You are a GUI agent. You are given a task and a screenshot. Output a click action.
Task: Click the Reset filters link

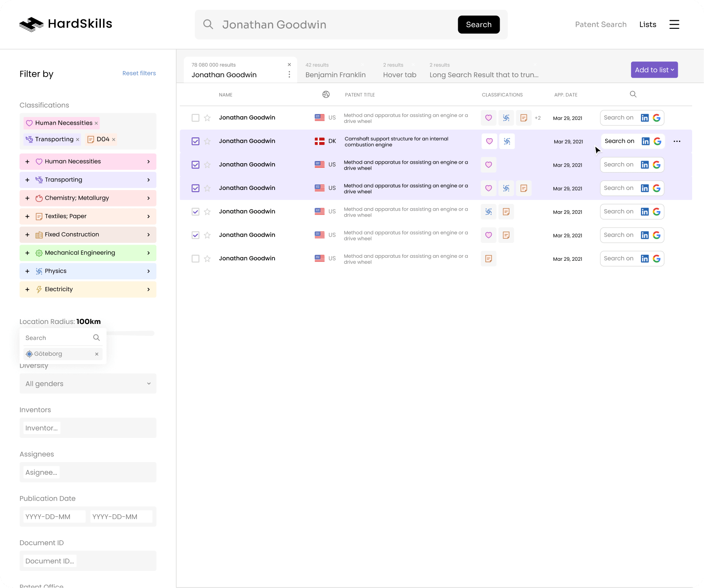pos(139,73)
